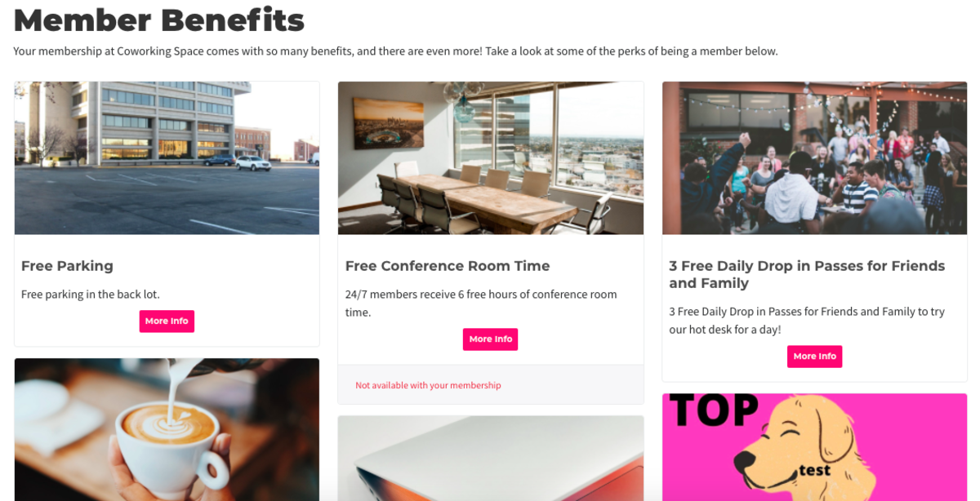This screenshot has width=980, height=501.
Task: Click More Info under Free Conference Room Time
Action: [490, 339]
